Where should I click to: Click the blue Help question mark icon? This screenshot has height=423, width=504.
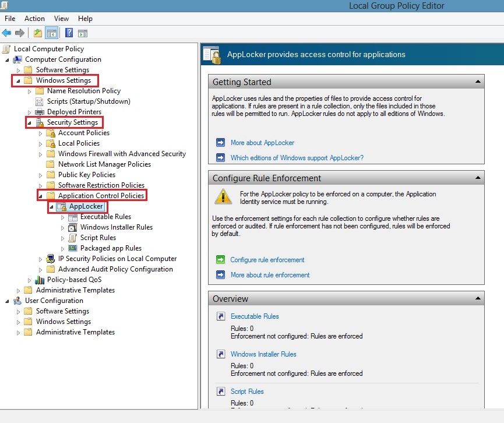coord(69,33)
